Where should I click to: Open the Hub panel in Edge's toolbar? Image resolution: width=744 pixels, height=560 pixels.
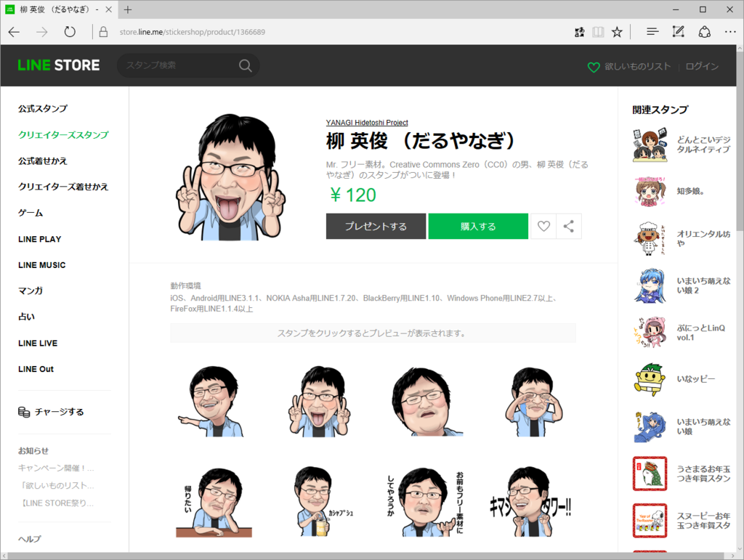click(x=652, y=32)
